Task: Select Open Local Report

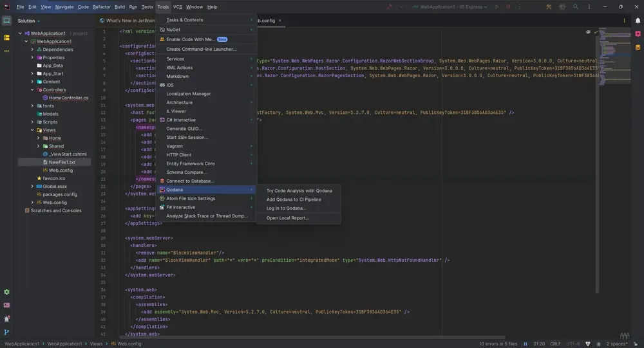Action: 299,218
